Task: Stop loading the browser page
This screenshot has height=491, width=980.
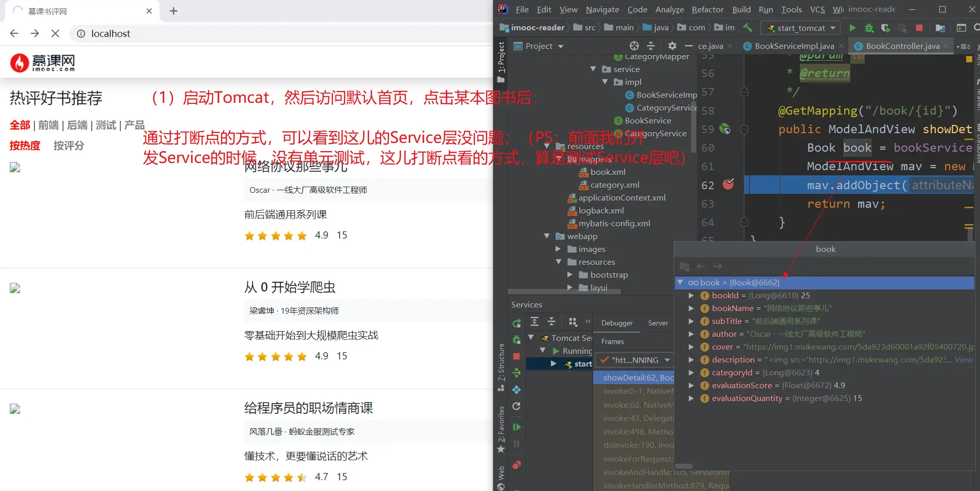Action: pyautogui.click(x=56, y=33)
